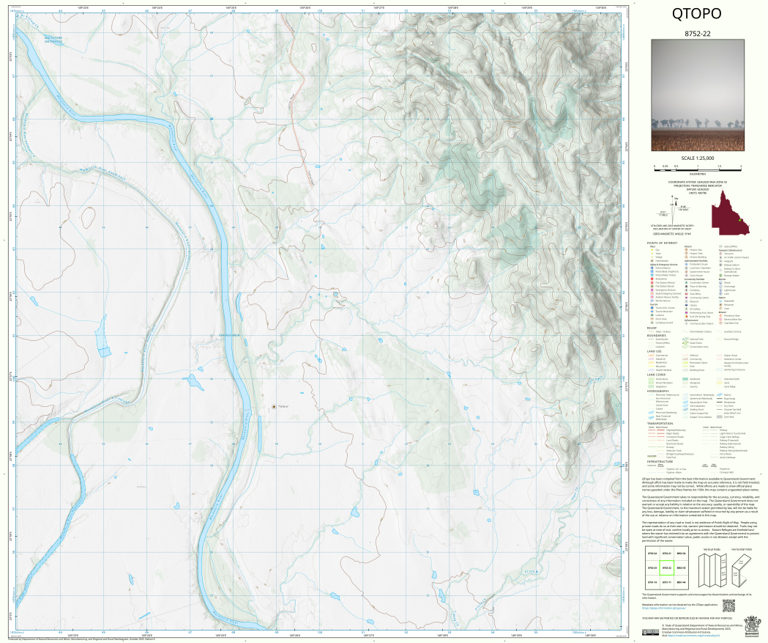Click the INFRASTRUCTURE legend heading

click(660, 461)
